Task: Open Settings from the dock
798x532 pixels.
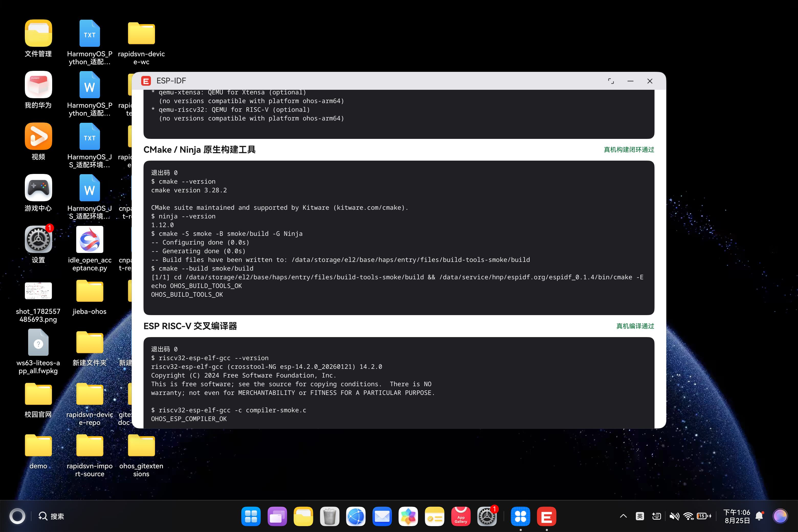Action: (487, 516)
